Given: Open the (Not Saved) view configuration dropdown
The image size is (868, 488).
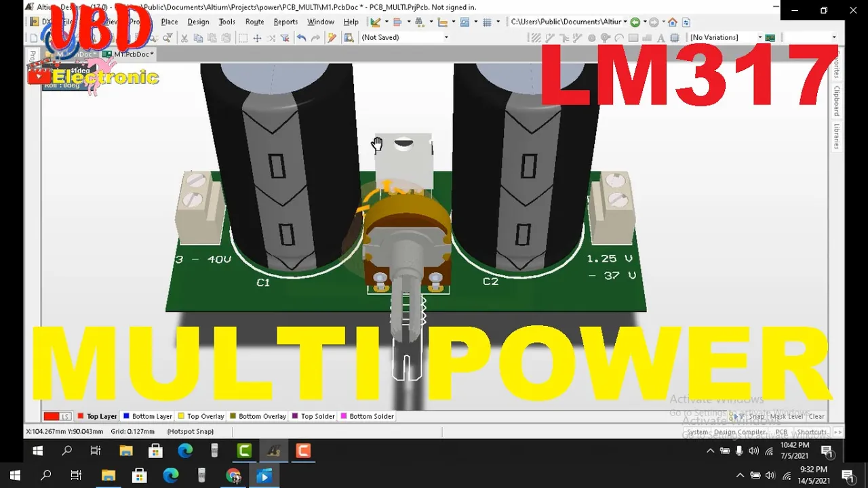Looking at the screenshot, I should click(447, 37).
